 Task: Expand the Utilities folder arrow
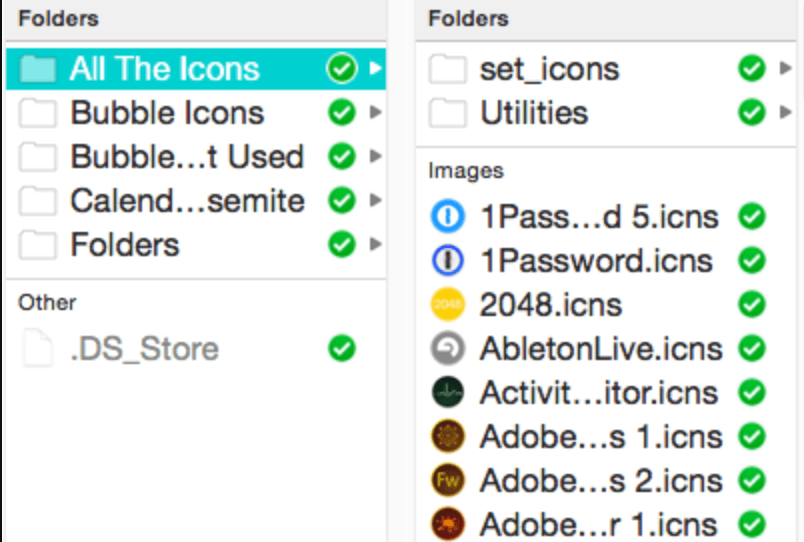point(785,113)
